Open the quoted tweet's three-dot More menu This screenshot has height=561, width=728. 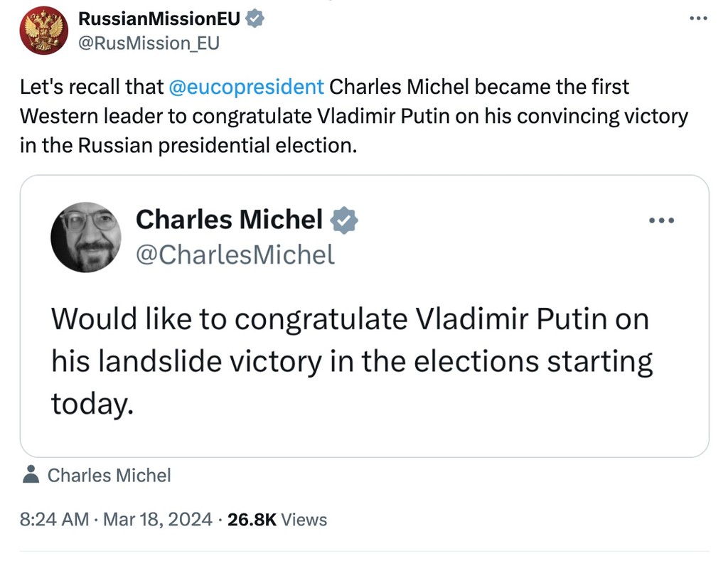click(x=661, y=220)
